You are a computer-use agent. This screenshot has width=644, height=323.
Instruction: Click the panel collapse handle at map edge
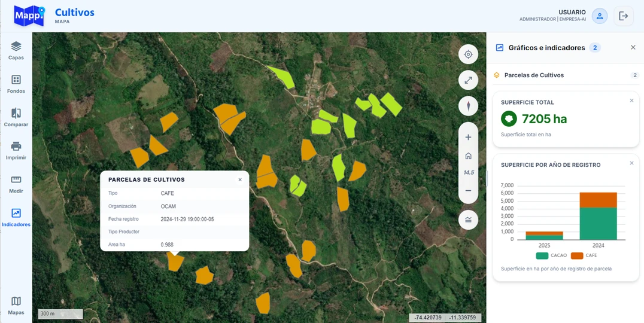coord(487,178)
